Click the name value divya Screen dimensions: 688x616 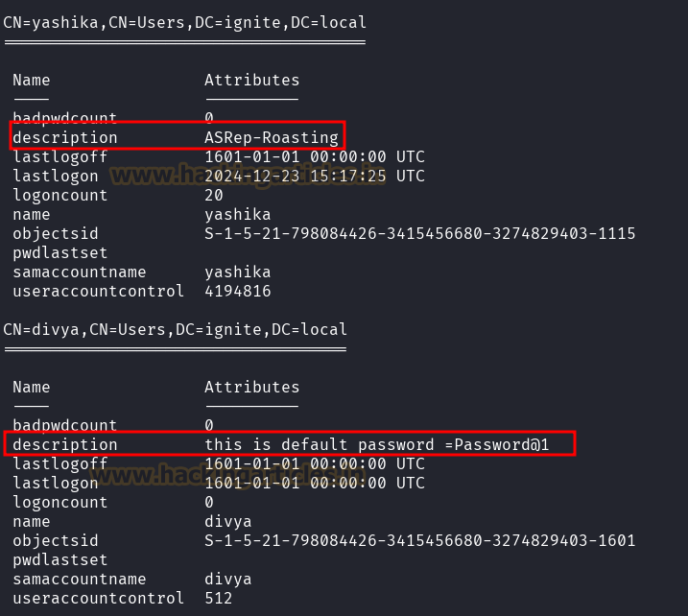pyautogui.click(x=228, y=522)
